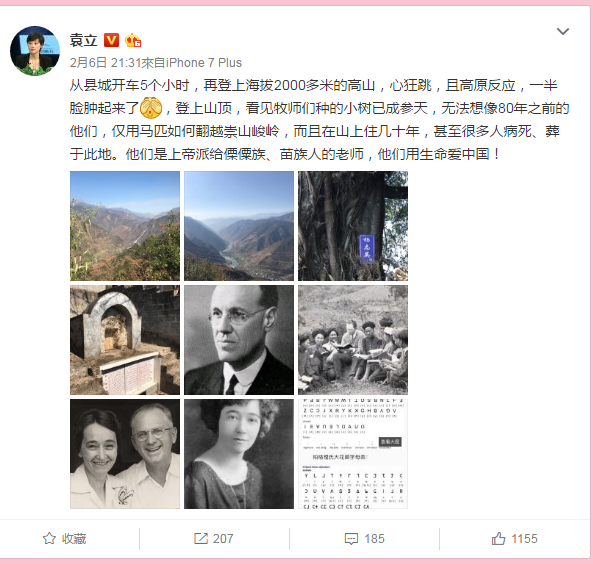Open the tree with blue sign photo

pos(353,226)
